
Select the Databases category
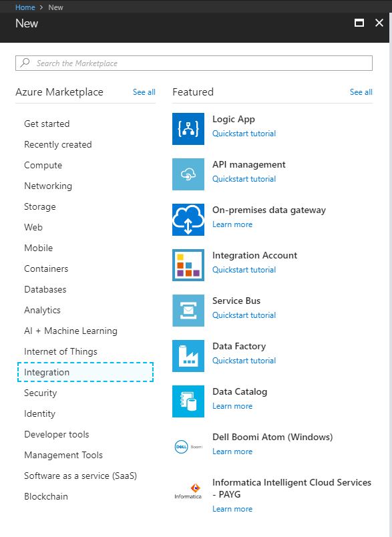45,289
